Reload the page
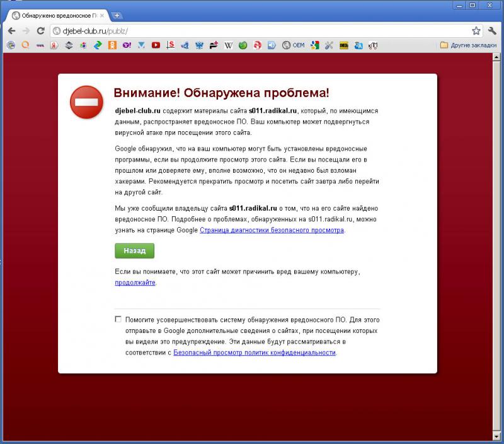The height and width of the screenshot is (444, 504). tap(40, 31)
